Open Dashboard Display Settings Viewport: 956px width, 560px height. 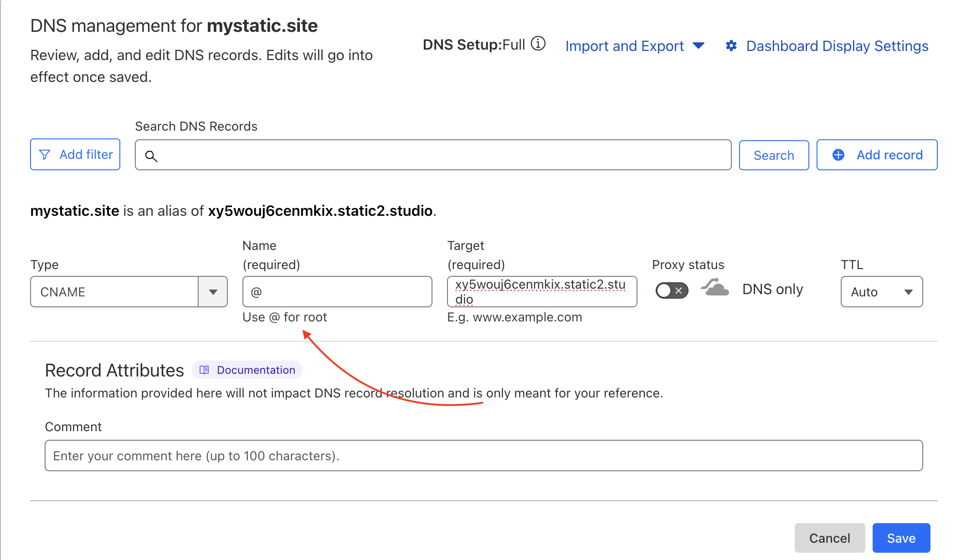click(x=837, y=46)
